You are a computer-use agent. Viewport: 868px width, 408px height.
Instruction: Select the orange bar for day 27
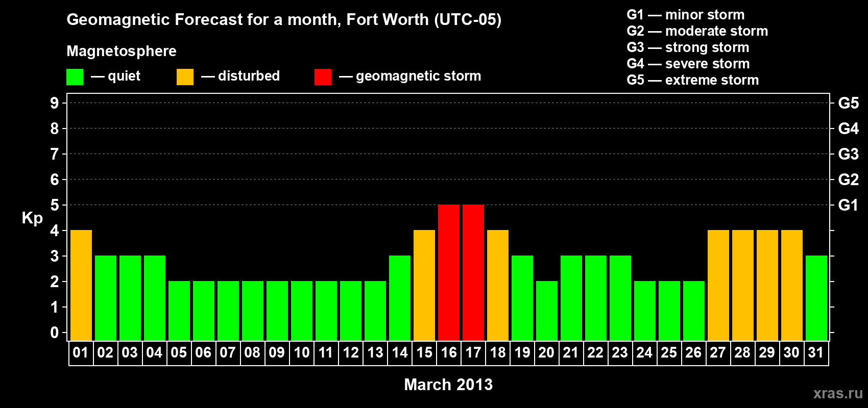pos(718,286)
